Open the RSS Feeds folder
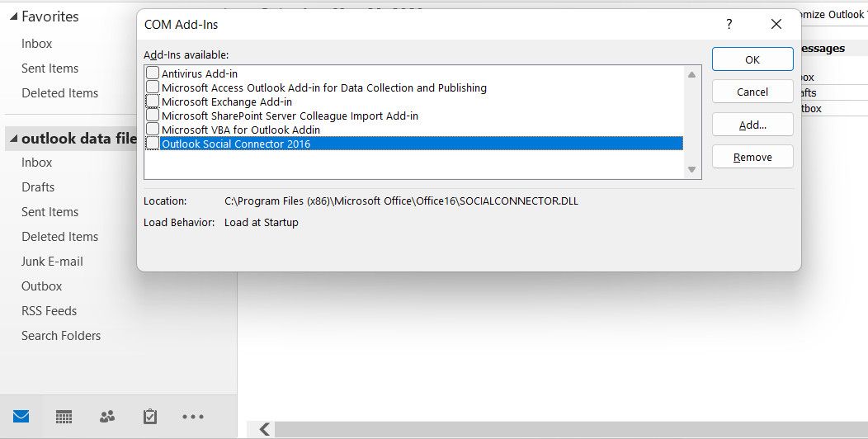This screenshot has width=868, height=439. [x=49, y=310]
